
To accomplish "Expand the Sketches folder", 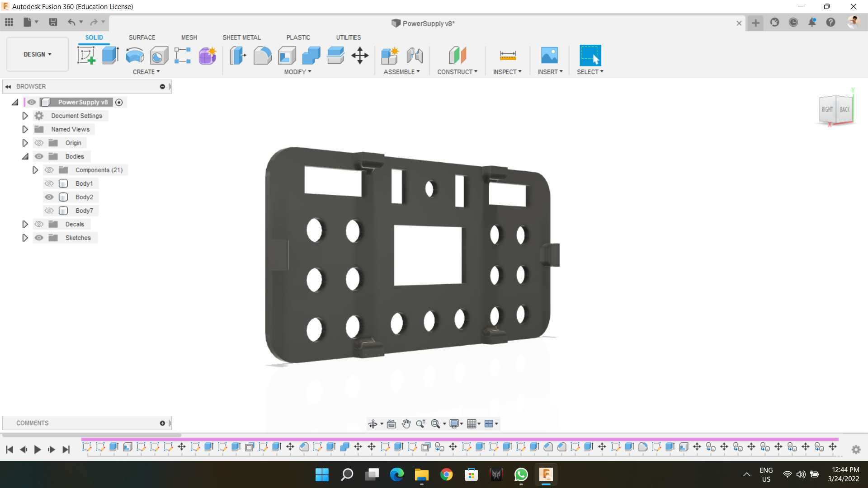I will [25, 238].
